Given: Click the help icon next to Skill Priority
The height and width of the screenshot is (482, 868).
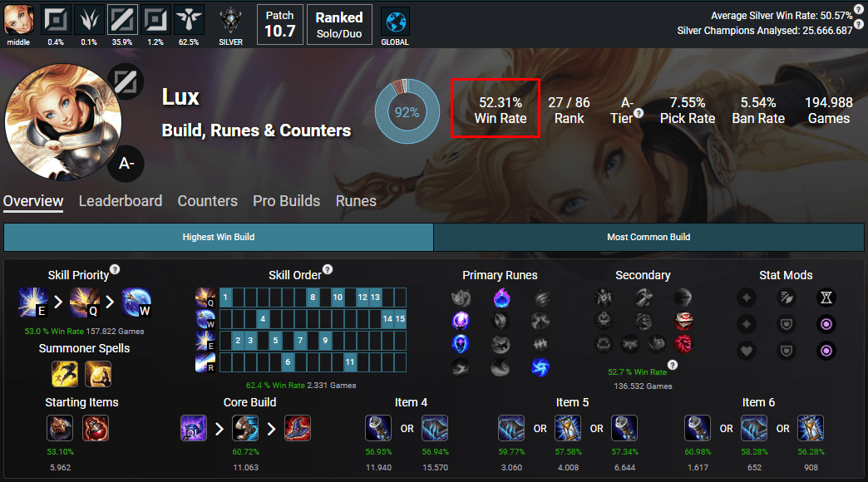Looking at the screenshot, I should pyautogui.click(x=115, y=269).
